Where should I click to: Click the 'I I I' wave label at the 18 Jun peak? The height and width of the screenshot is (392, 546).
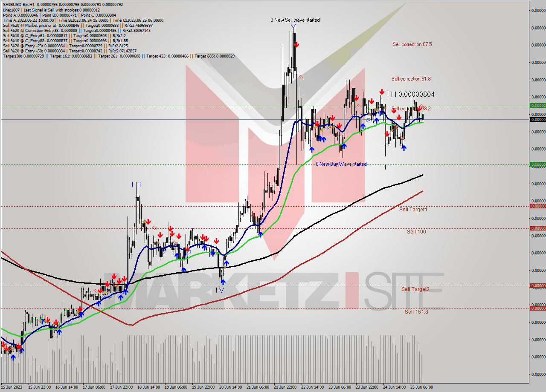pos(136,184)
